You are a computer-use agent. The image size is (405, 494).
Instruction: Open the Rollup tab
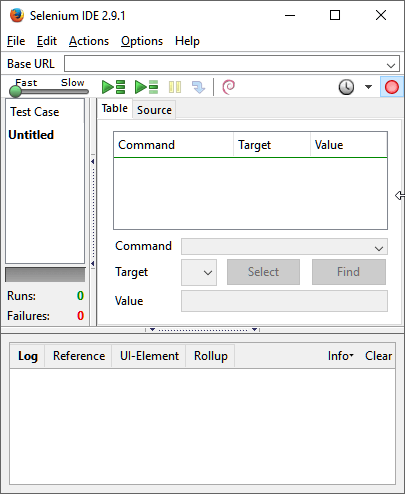[x=211, y=356]
